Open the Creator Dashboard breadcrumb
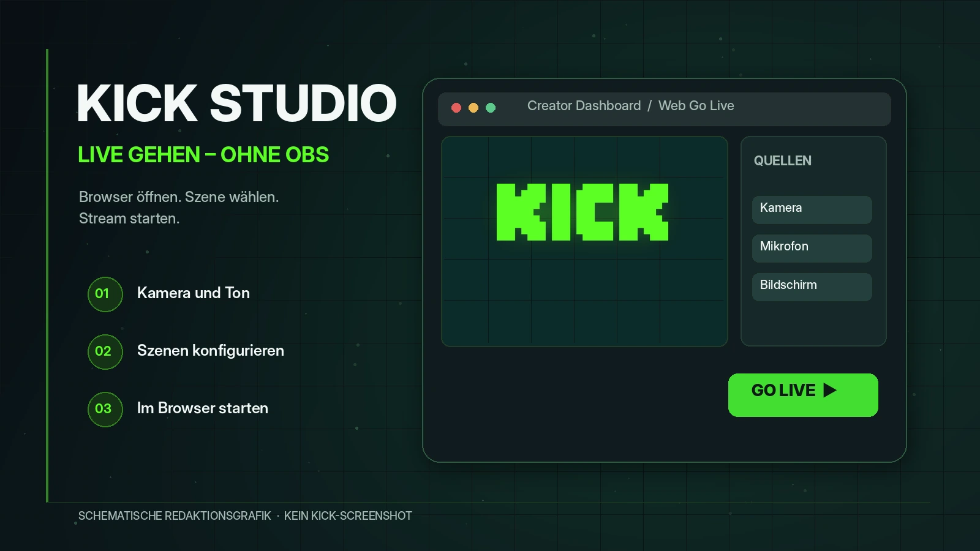This screenshot has height=551, width=980. pos(584,106)
